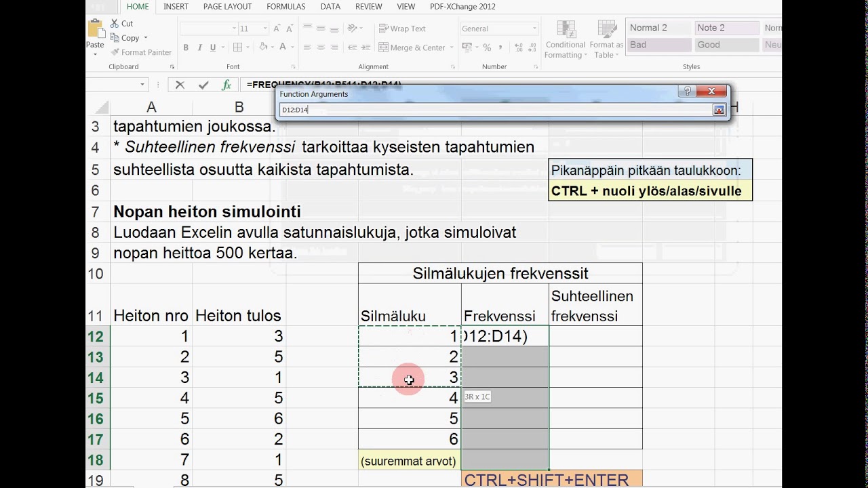Image resolution: width=868 pixels, height=488 pixels.
Task: Open the General number format dropdown
Action: 534,28
